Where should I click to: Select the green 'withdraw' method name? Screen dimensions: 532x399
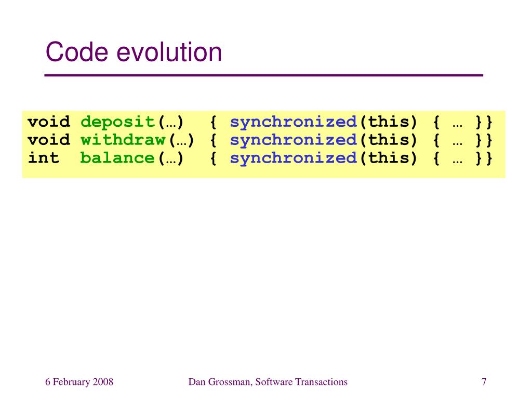pos(123,140)
